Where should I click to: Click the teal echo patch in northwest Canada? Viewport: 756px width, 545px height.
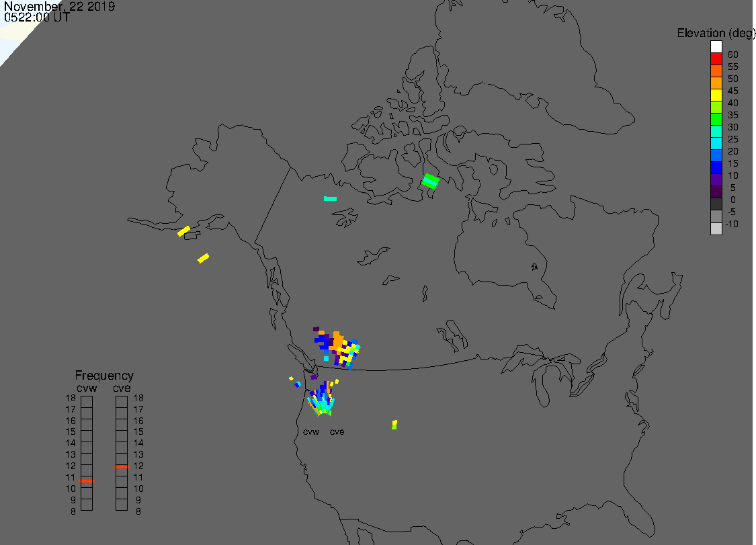pyautogui.click(x=330, y=199)
